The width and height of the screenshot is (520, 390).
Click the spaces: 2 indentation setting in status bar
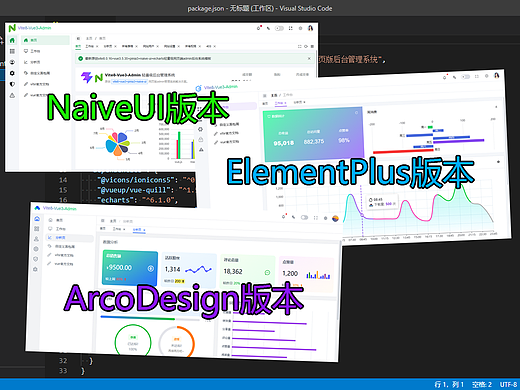click(x=482, y=384)
